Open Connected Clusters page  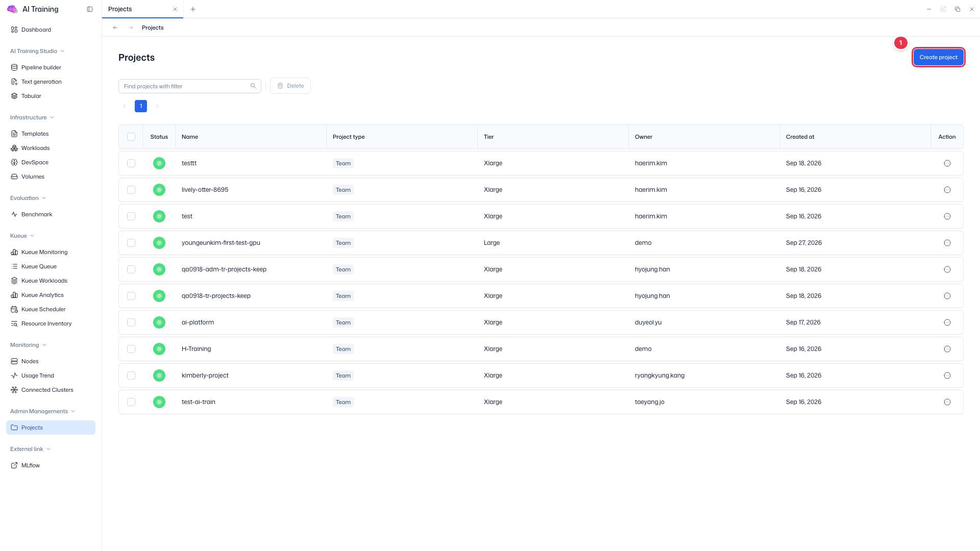pyautogui.click(x=51, y=390)
